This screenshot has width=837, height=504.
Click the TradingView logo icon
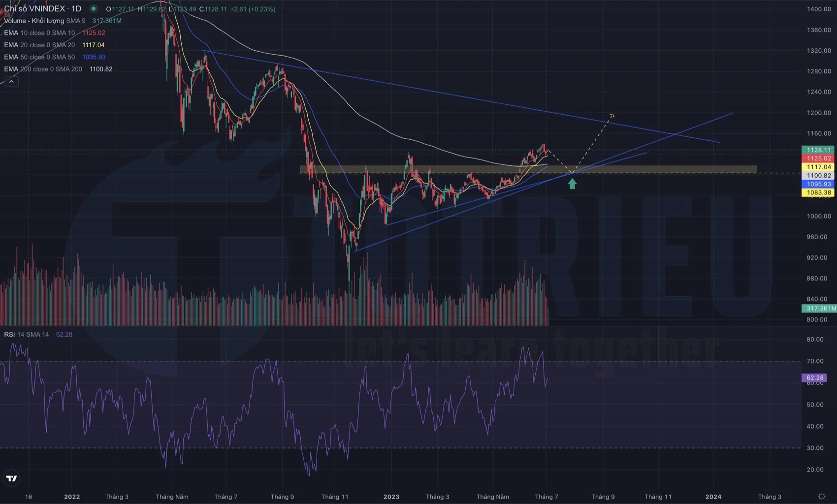tap(11, 478)
